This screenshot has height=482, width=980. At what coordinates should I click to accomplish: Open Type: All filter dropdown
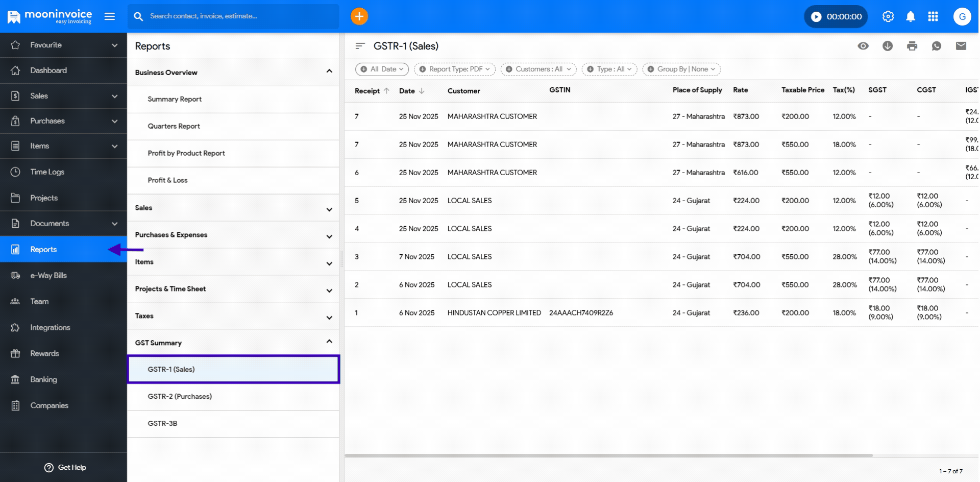click(609, 69)
